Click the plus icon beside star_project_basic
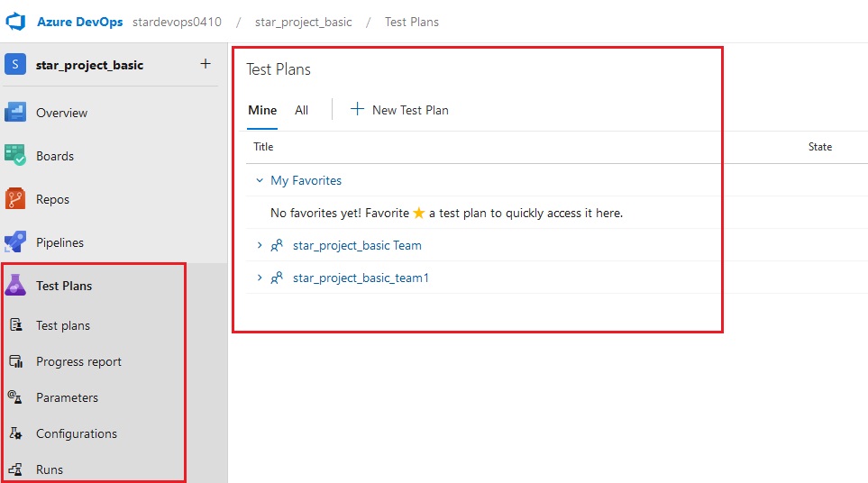This screenshot has height=483, width=868. click(206, 64)
